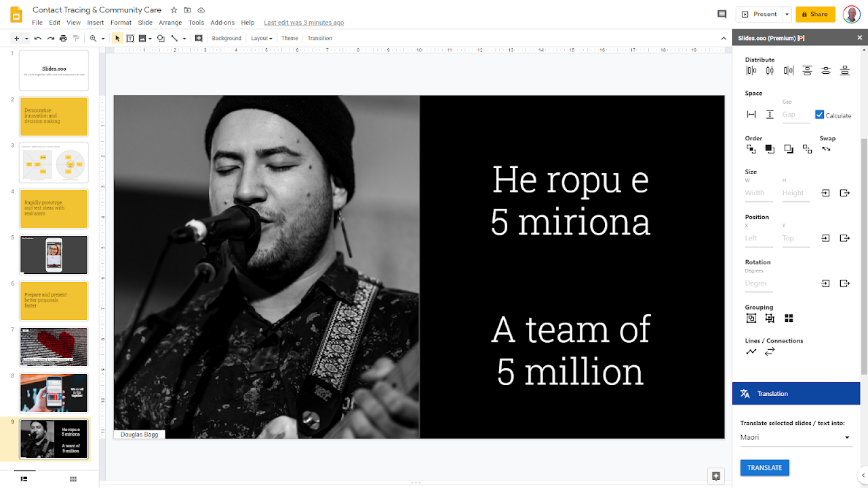Open 'Last edit was 3 minutes ago' link
The height and width of the screenshot is (488, 868).
304,22
